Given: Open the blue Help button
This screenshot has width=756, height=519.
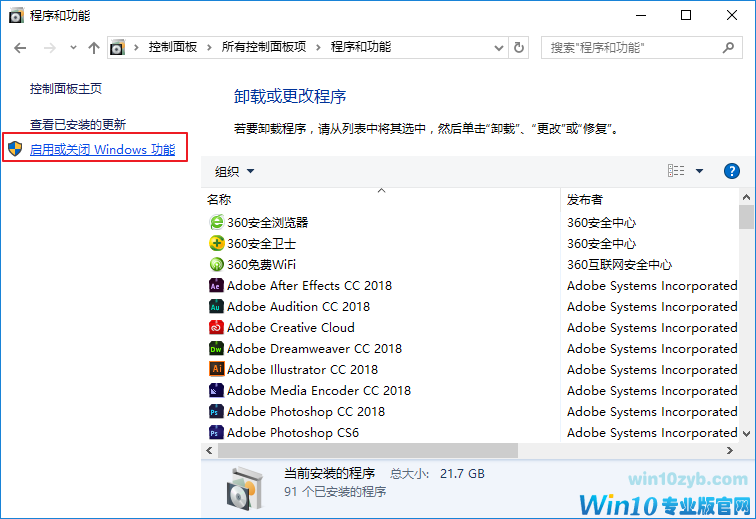Looking at the screenshot, I should point(731,171).
